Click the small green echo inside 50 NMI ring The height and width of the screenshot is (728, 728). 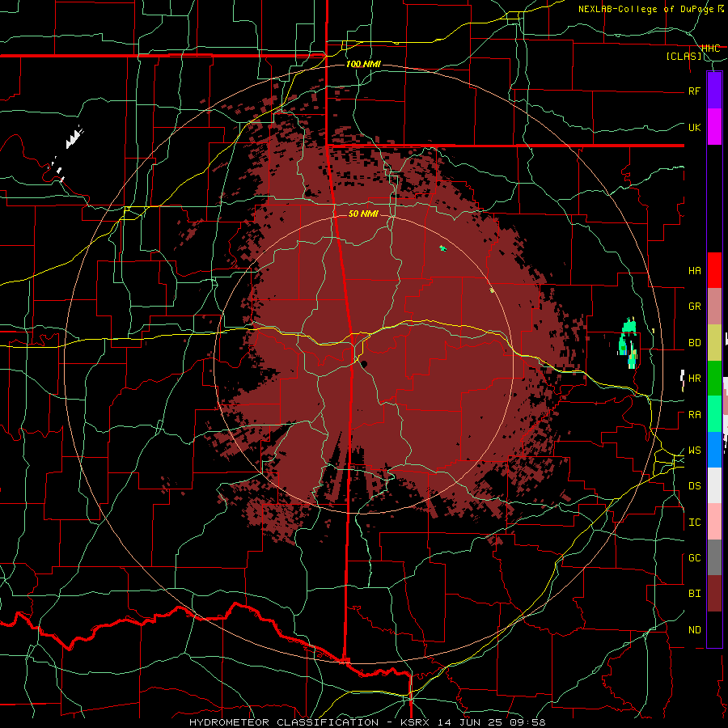[x=443, y=249]
